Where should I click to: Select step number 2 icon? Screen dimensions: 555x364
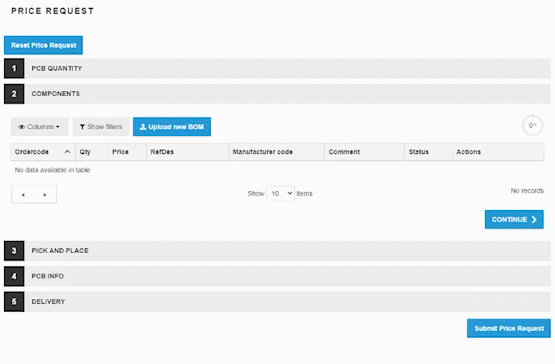(x=14, y=94)
